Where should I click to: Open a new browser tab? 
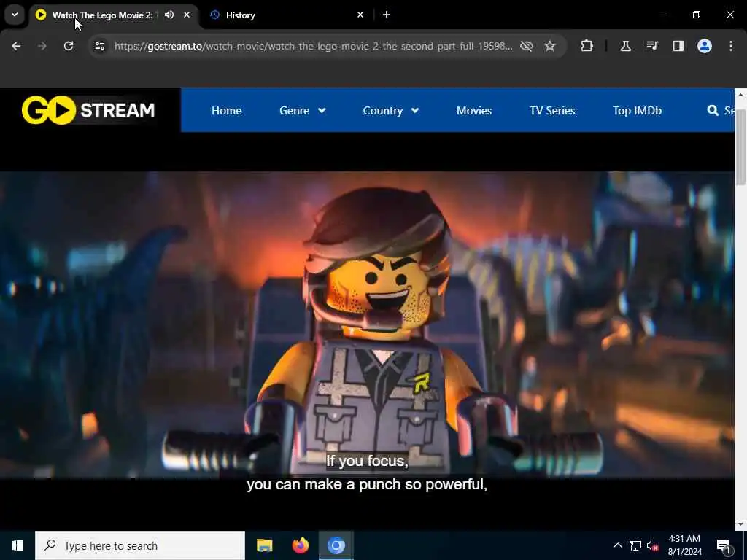(387, 15)
